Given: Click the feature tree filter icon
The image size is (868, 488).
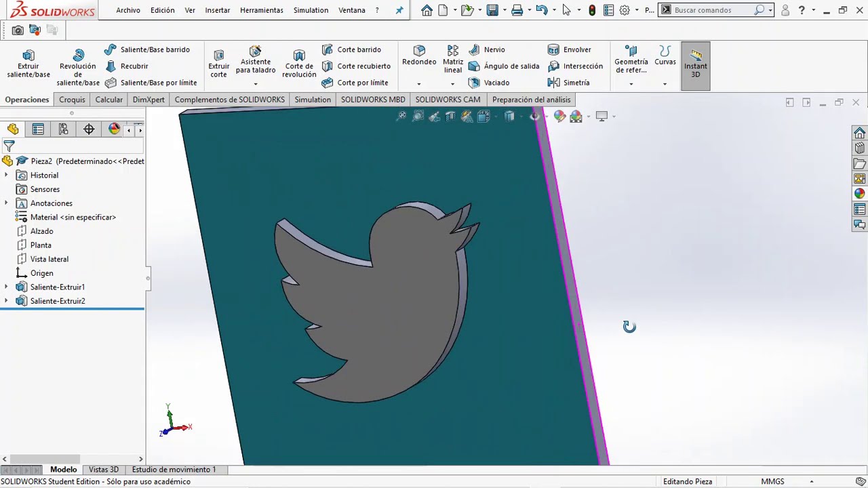Looking at the screenshot, I should (x=9, y=146).
